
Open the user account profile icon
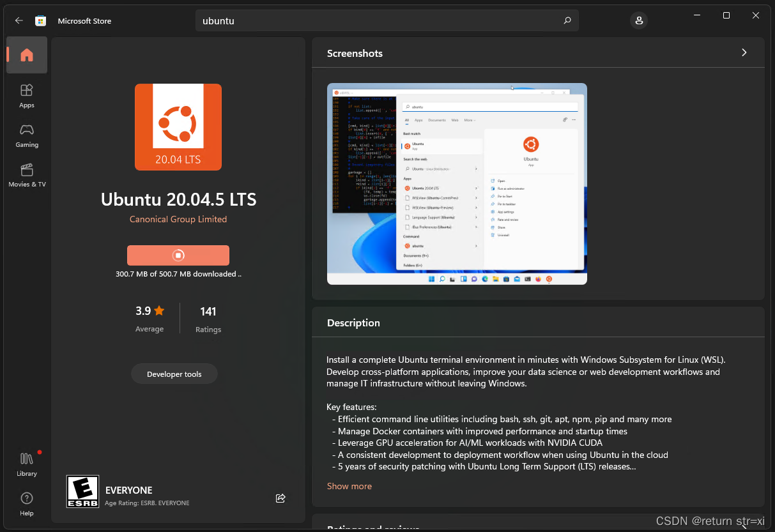pyautogui.click(x=639, y=20)
